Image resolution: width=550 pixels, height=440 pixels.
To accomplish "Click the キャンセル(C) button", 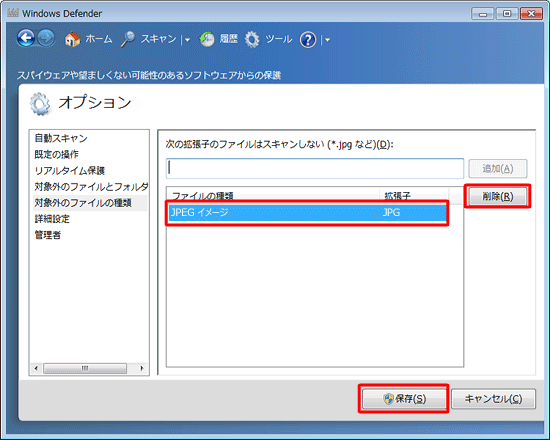I will 493,399.
